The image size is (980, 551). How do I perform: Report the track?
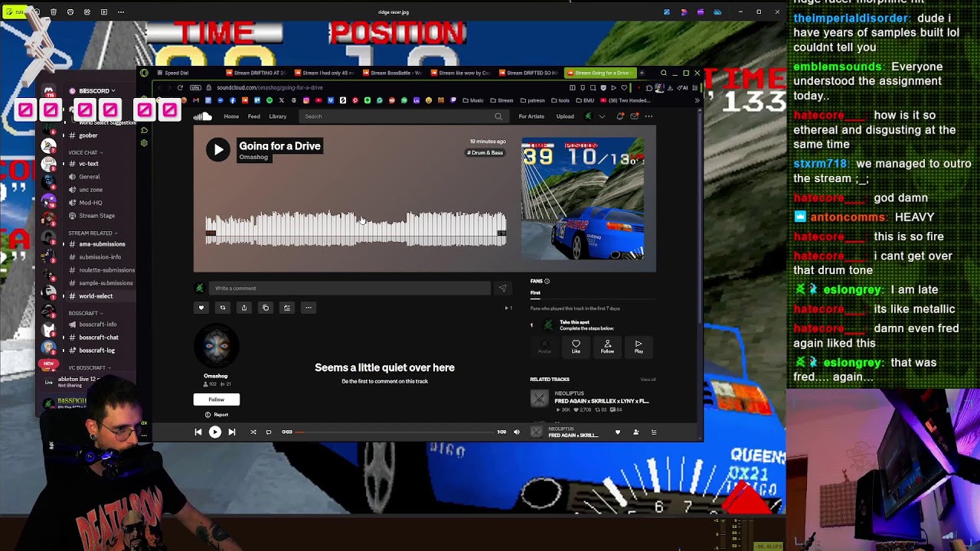point(217,415)
